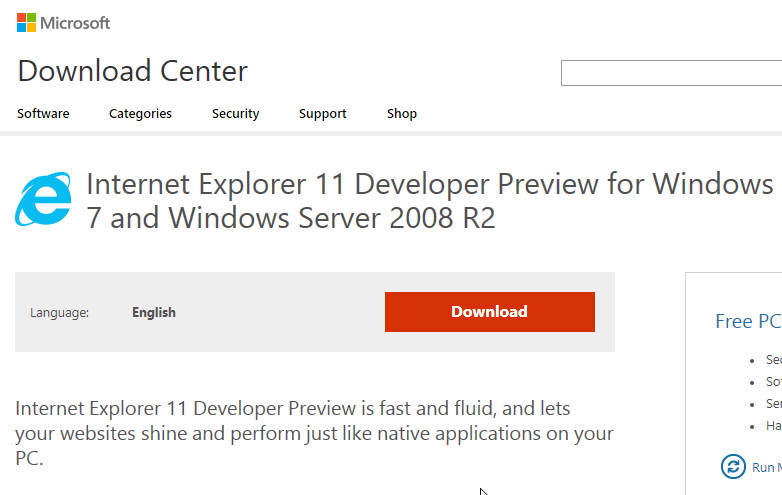Select the English language value
This screenshot has width=782, height=495.
[154, 313]
